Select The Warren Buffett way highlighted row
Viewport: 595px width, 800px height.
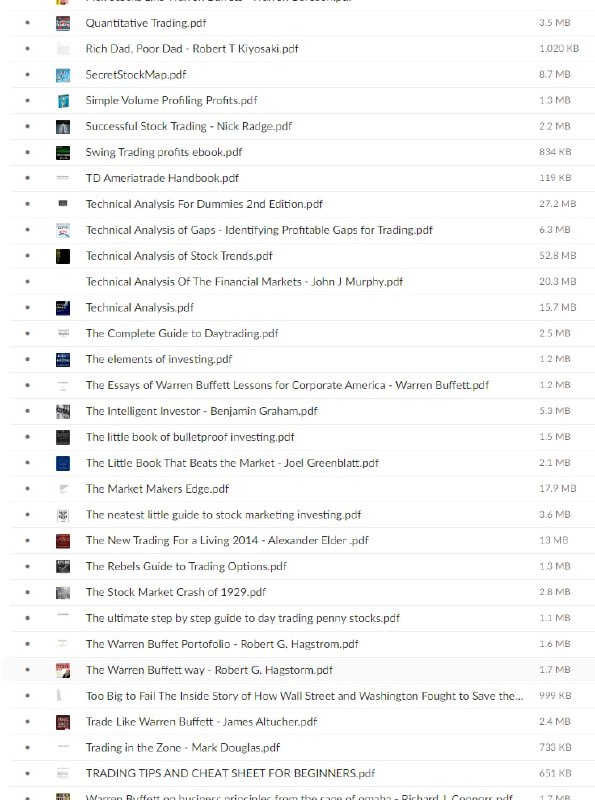299,670
